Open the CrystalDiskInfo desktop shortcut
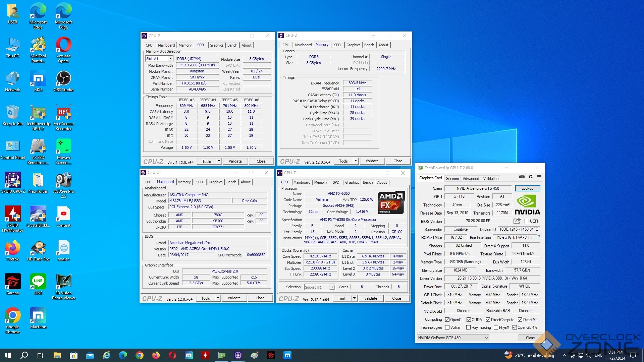Viewport: 644px width, 362px height. (38, 217)
